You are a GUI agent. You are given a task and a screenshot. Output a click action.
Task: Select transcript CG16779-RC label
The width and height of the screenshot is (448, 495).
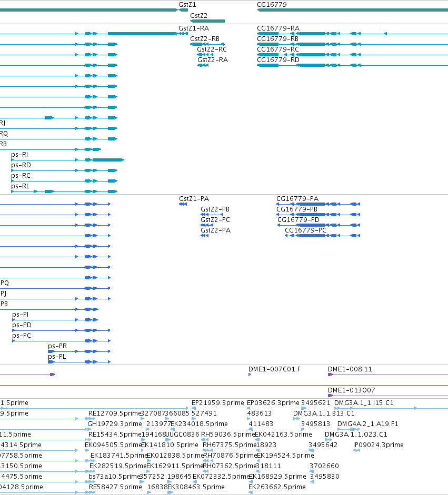(x=278, y=49)
